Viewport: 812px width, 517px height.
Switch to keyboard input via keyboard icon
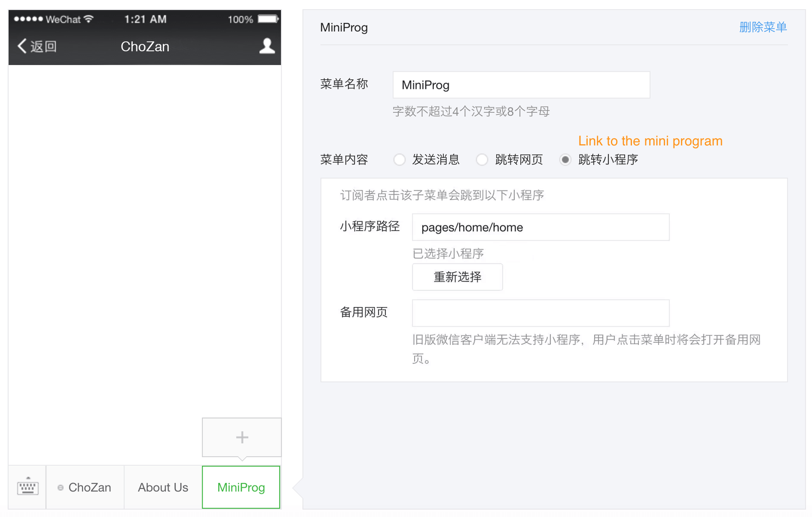tap(27, 487)
